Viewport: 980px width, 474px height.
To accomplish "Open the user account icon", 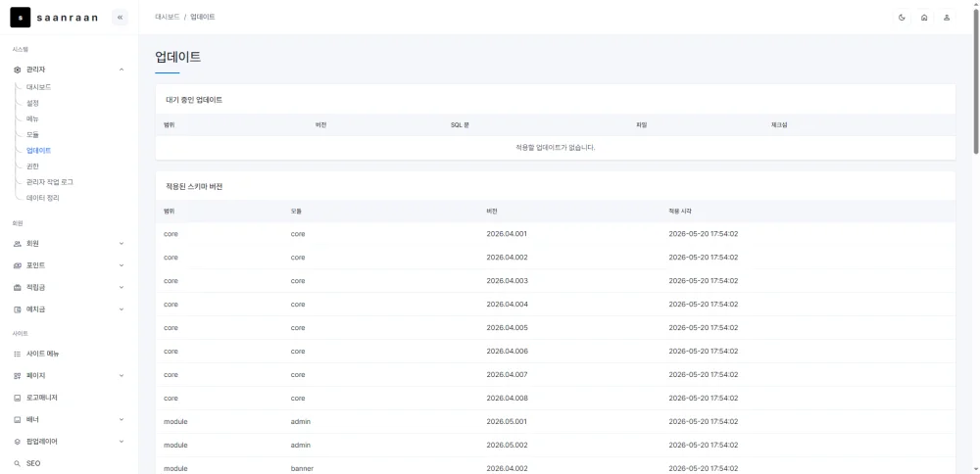I will click(x=947, y=18).
